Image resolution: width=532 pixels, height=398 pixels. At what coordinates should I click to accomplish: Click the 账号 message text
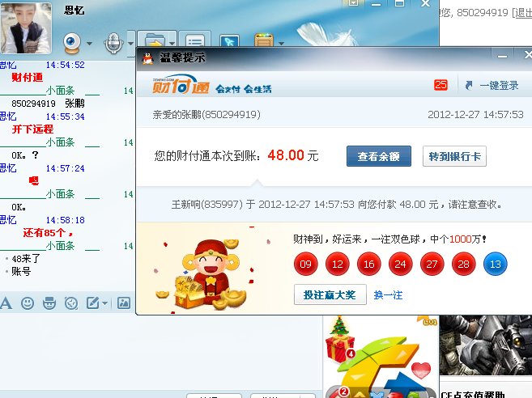21,271
